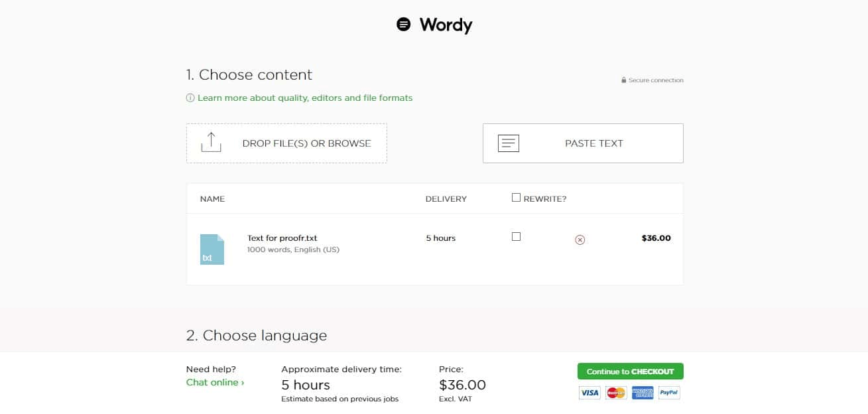868x414 pixels.
Task: Click the DELIVERY column header
Action: (446, 198)
